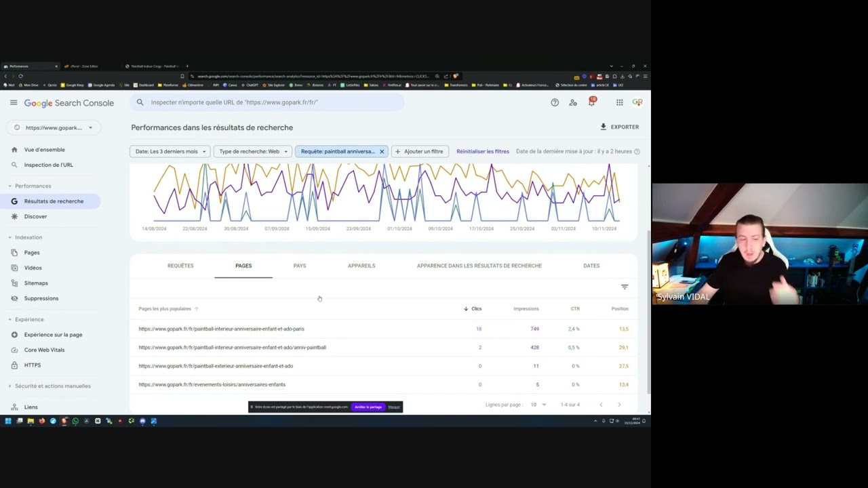Open the account avatar menu

point(637,102)
